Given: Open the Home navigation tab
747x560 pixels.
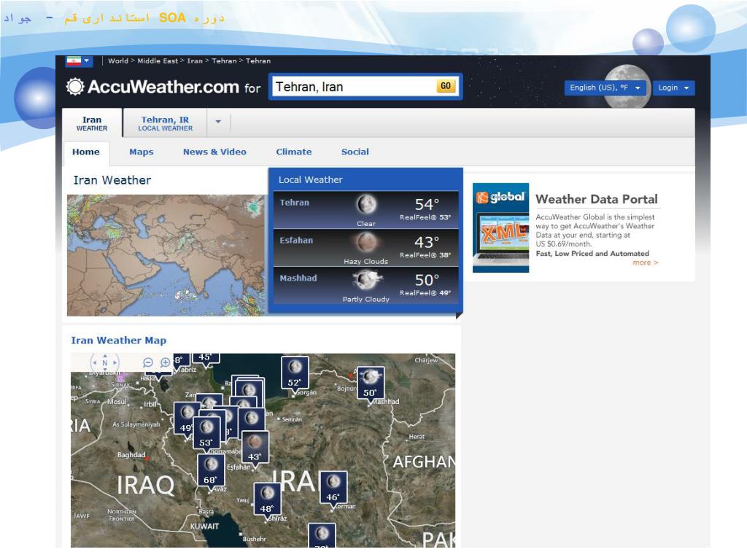Looking at the screenshot, I should pos(86,152).
